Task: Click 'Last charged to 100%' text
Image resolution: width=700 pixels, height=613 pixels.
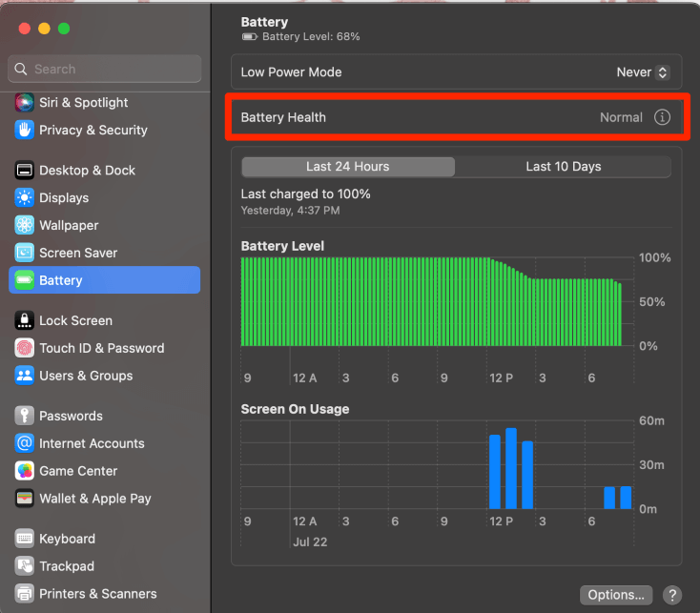Action: 305,194
